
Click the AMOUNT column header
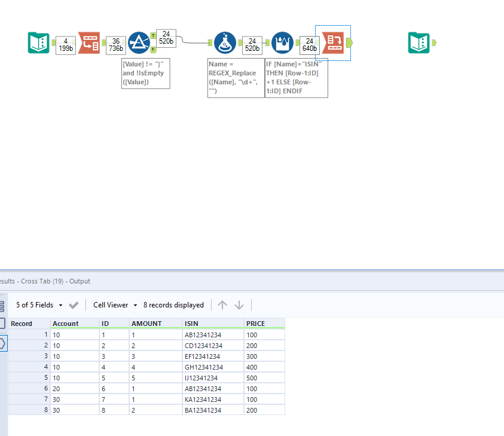(x=155, y=324)
